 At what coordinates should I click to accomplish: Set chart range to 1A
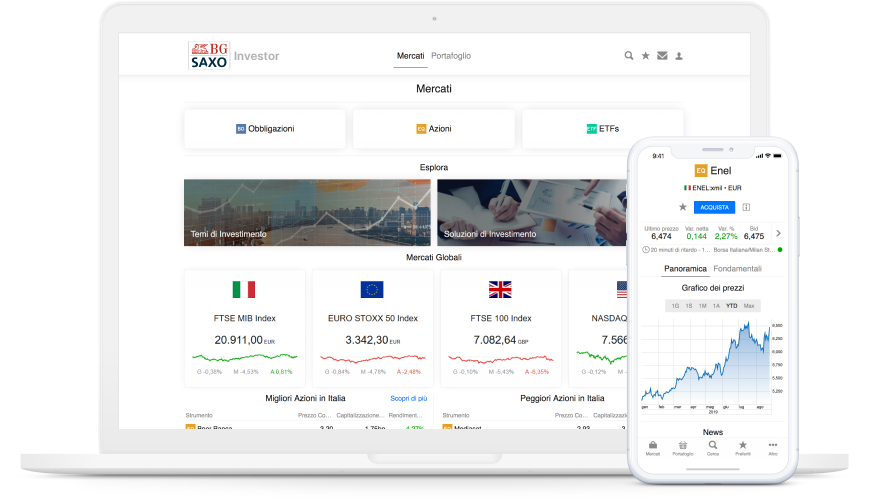716,306
